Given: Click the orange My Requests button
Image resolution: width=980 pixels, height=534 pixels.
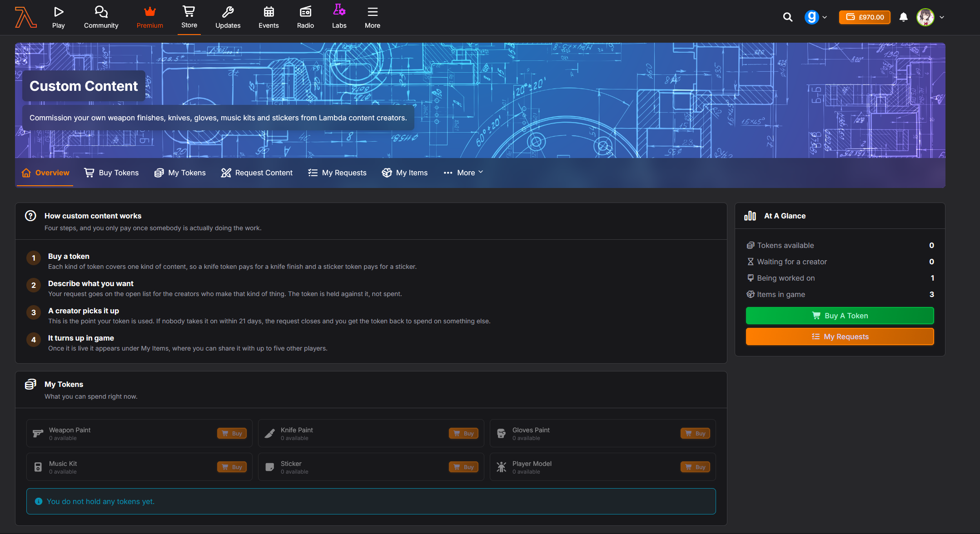Looking at the screenshot, I should 840,336.
